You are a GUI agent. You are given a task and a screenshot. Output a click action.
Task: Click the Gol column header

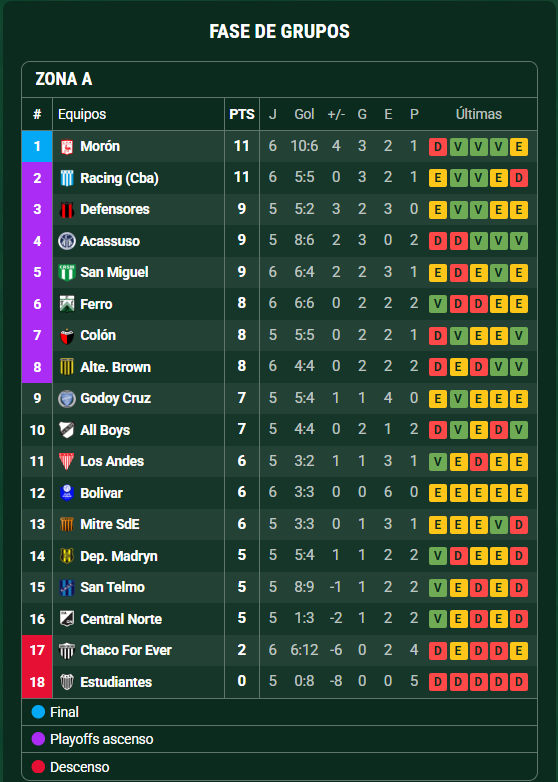304,114
